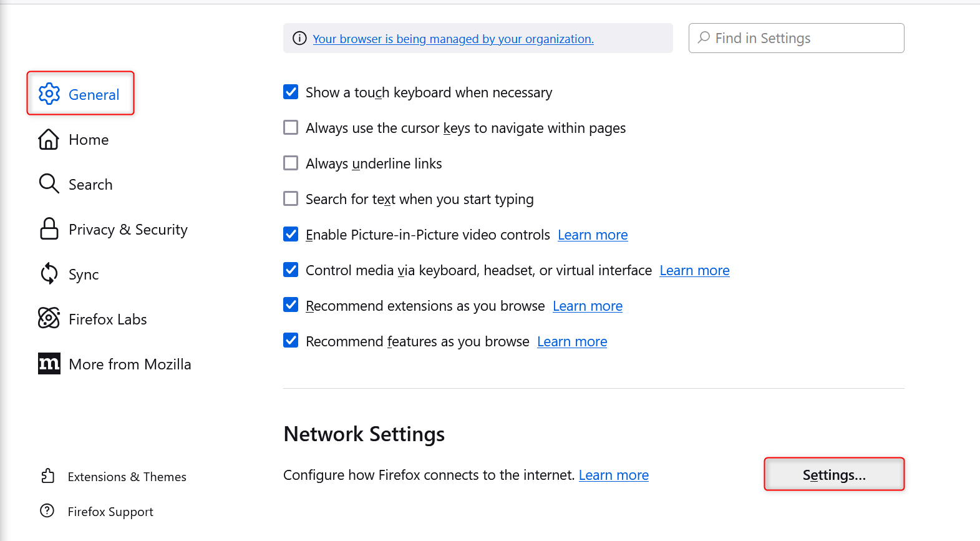Screen dimensions: 980x541
Task: Open Picture-in-Picture Learn more link
Action: [593, 235]
